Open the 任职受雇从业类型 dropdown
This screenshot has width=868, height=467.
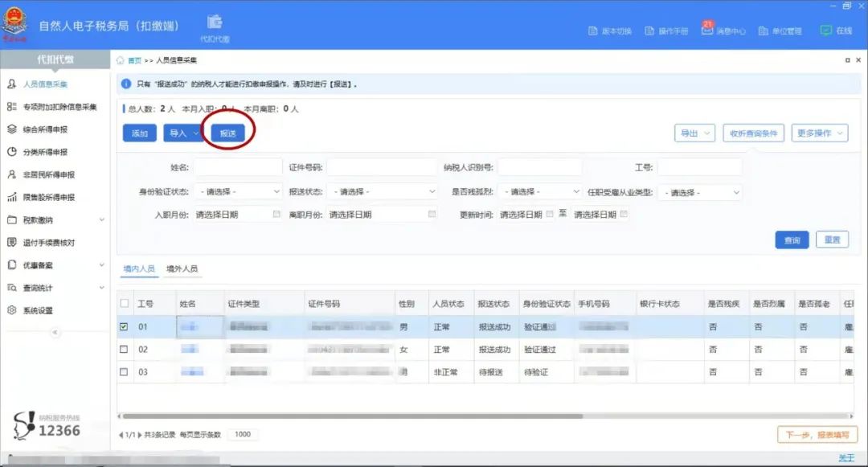point(699,191)
